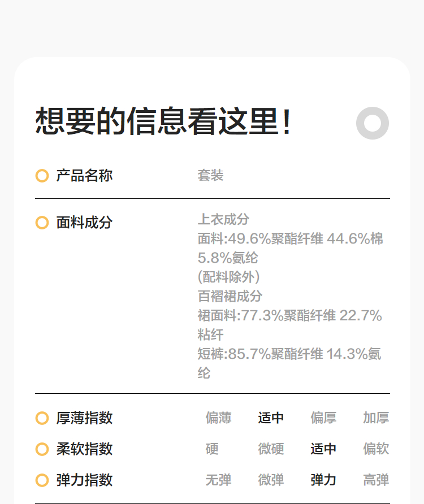The width and height of the screenshot is (424, 504).
Task: Select 适中 in the thickness index row
Action: tap(271, 418)
